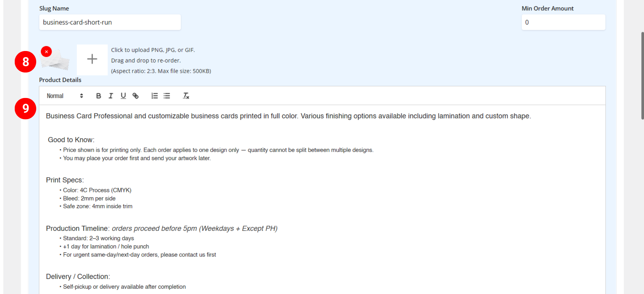Click the plus box to upload an image
The width and height of the screenshot is (644, 294).
(92, 59)
